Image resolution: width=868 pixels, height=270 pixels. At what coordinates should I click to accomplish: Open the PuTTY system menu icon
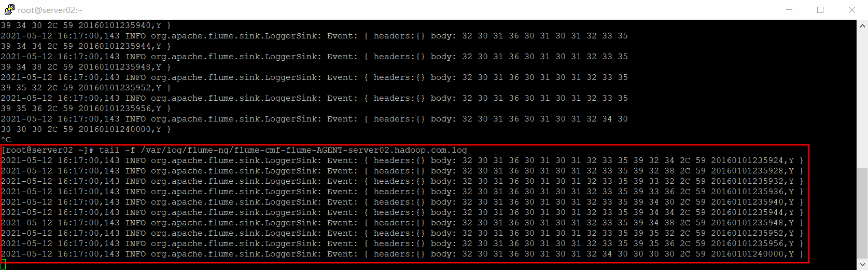point(9,9)
